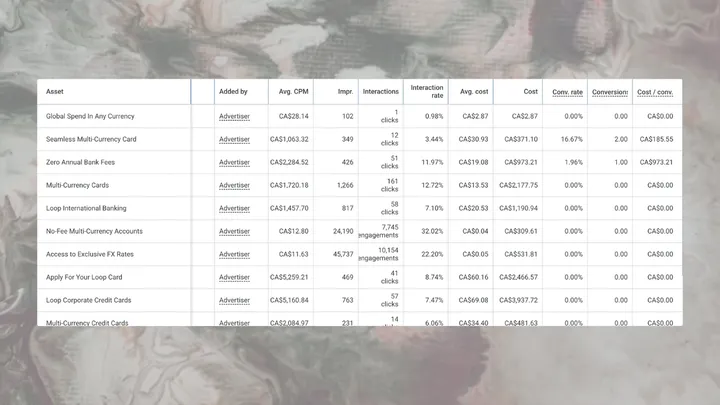Click impressions value 1,266
This screenshot has width=720, height=405.
point(345,185)
